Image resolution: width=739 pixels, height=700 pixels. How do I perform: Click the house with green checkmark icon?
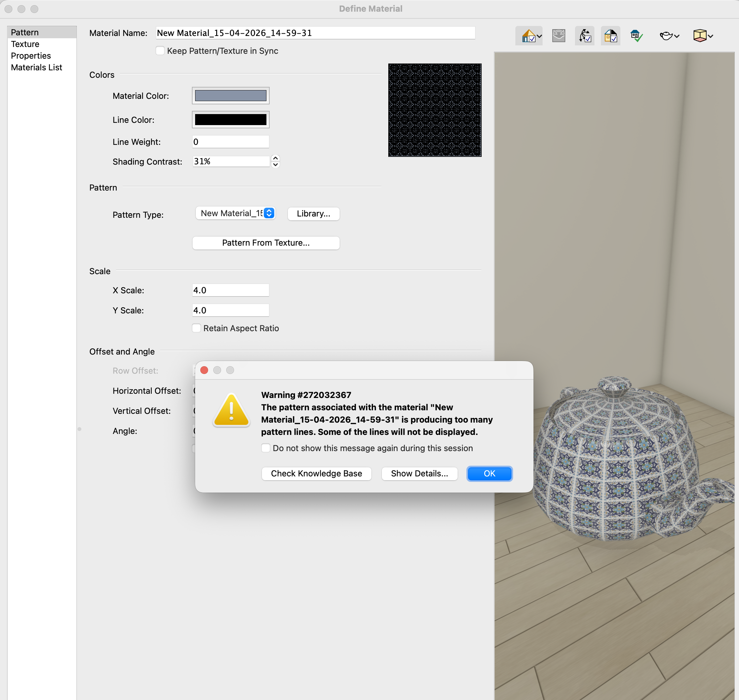coord(636,36)
